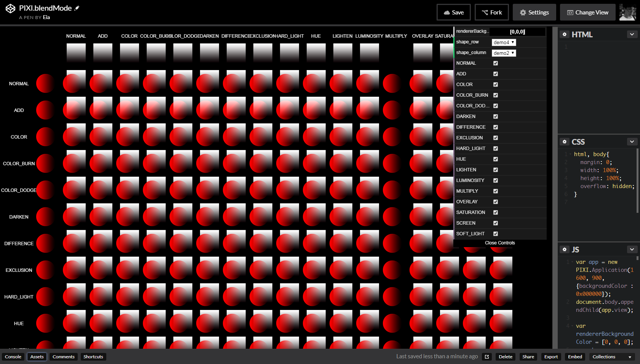Expand the HTML panel chevron menu
The width and height of the screenshot is (640, 364).
[x=632, y=34]
